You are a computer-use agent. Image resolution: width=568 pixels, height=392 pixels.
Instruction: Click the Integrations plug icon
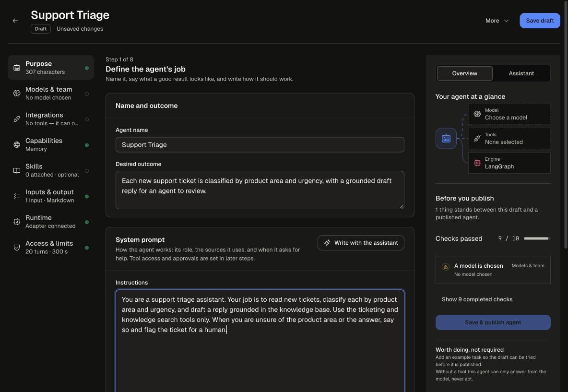coord(17,119)
